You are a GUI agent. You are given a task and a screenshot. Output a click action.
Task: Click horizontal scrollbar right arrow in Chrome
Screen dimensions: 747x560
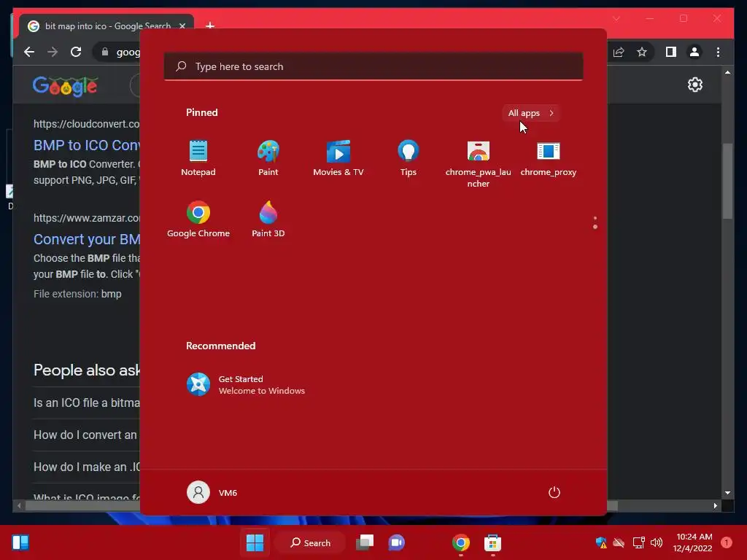pyautogui.click(x=716, y=506)
